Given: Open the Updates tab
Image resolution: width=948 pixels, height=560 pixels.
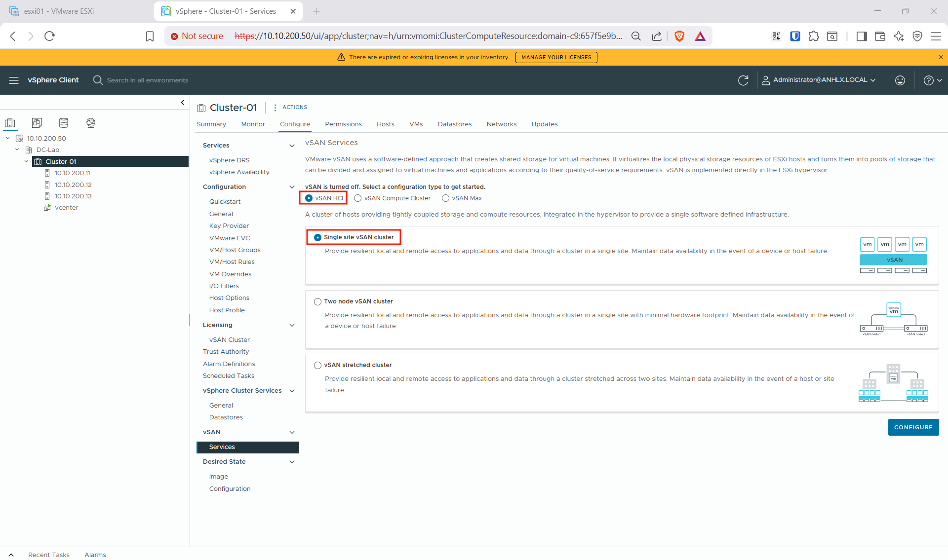Looking at the screenshot, I should click(544, 124).
